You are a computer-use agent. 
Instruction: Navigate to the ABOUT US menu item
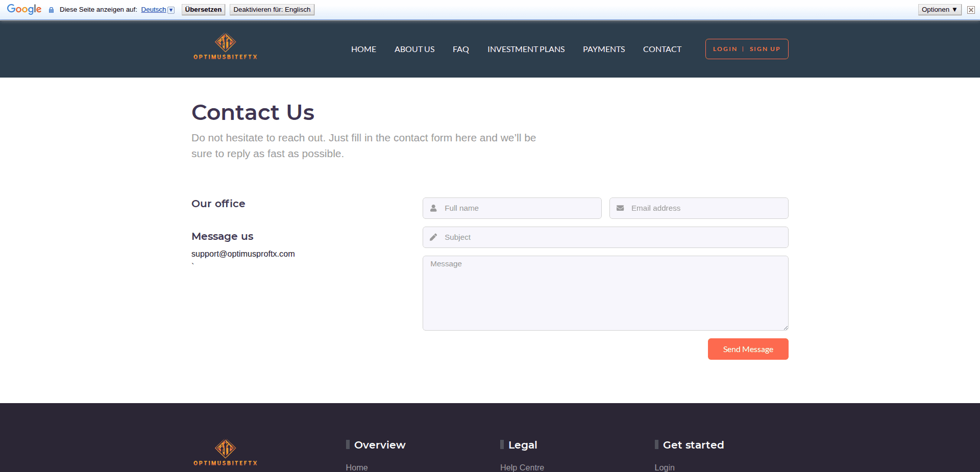[414, 49]
